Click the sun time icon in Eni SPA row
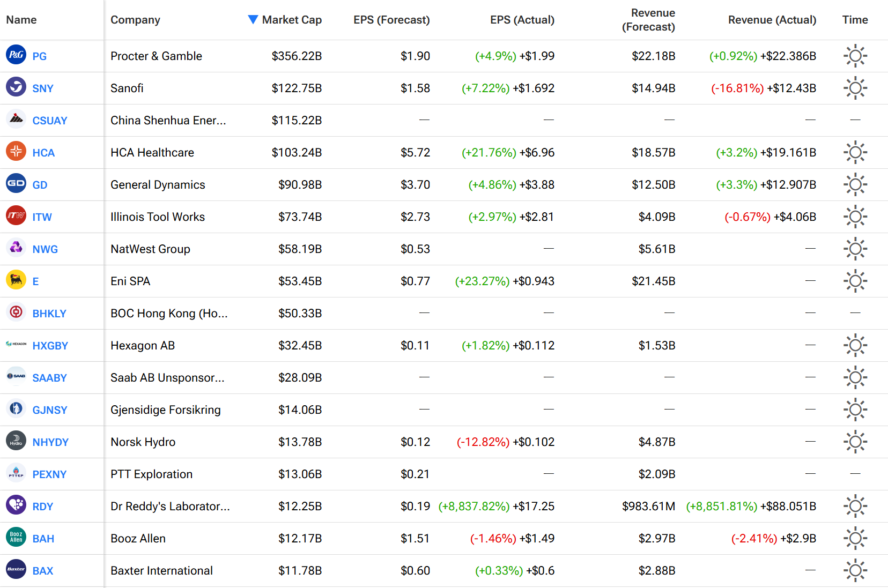Image resolution: width=888 pixels, height=588 pixels. click(855, 281)
